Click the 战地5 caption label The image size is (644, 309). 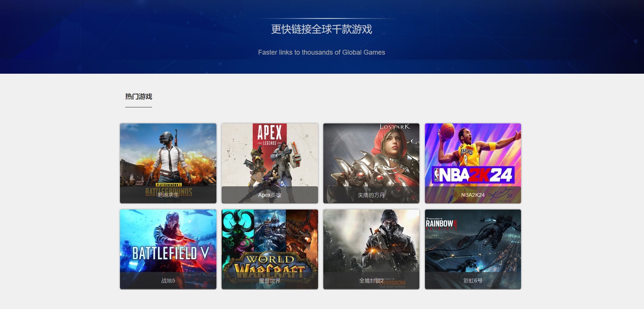click(168, 281)
